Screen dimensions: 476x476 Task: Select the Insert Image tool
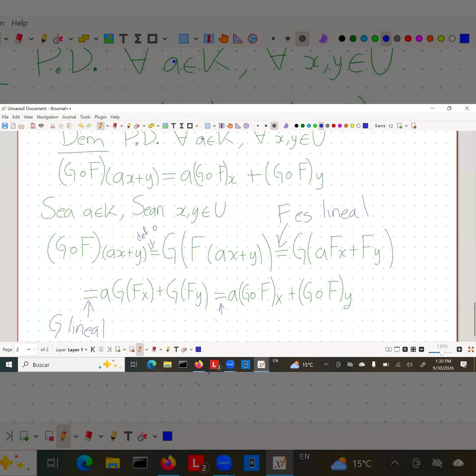(x=165, y=126)
